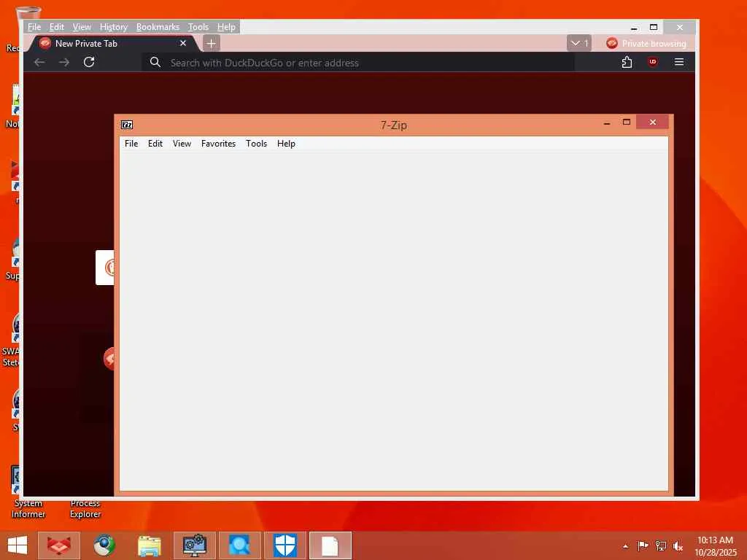Click the muted volume tray icon
The height and width of the screenshot is (560, 747).
pyautogui.click(x=678, y=546)
